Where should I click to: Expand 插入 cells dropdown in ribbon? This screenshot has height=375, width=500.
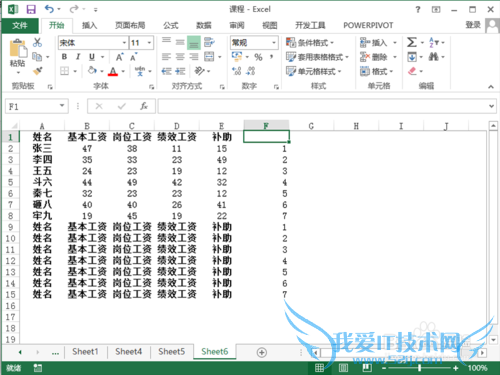[378, 43]
